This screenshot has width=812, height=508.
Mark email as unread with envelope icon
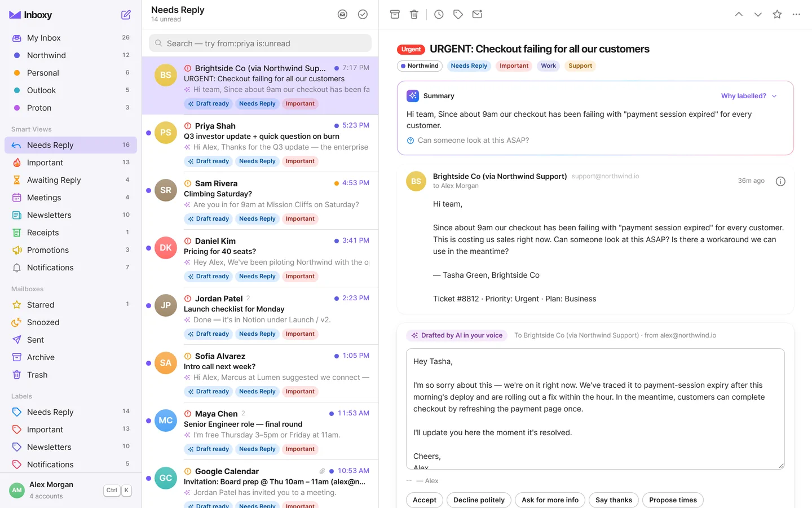click(x=477, y=14)
